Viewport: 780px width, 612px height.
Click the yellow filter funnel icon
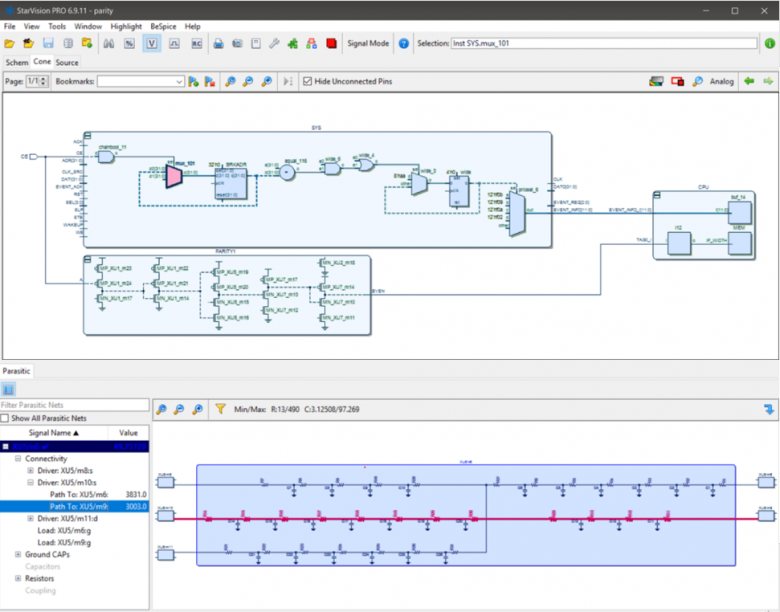[x=220, y=409]
